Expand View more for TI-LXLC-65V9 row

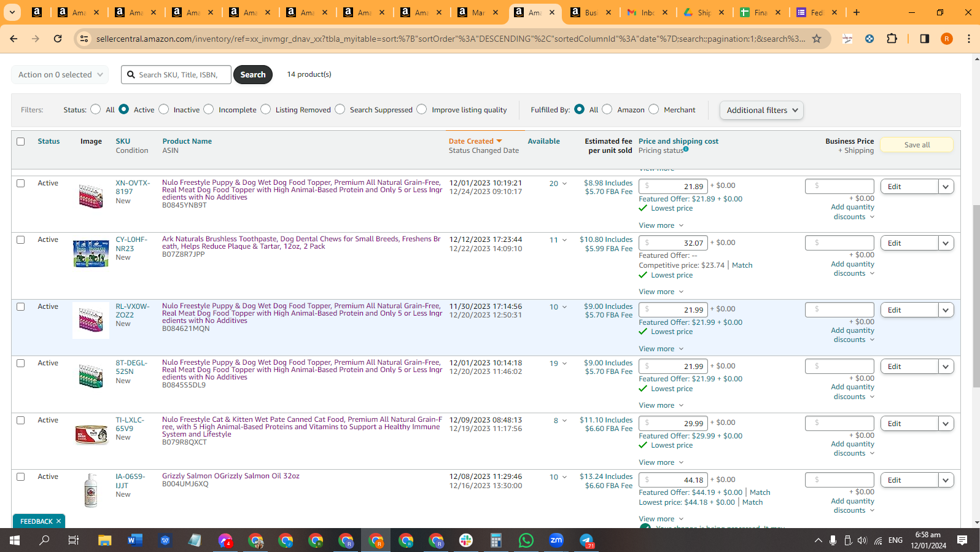[x=661, y=462]
